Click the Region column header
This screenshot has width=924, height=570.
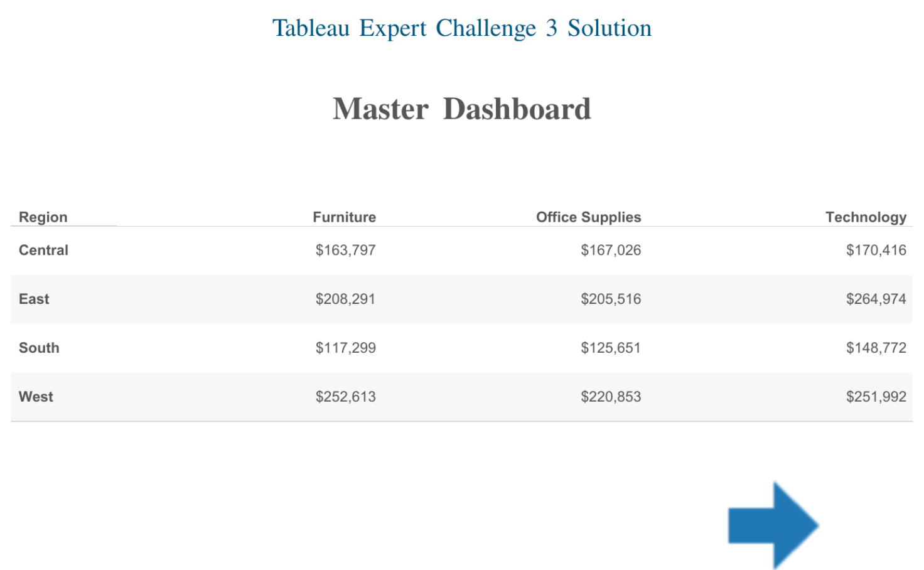(x=43, y=217)
